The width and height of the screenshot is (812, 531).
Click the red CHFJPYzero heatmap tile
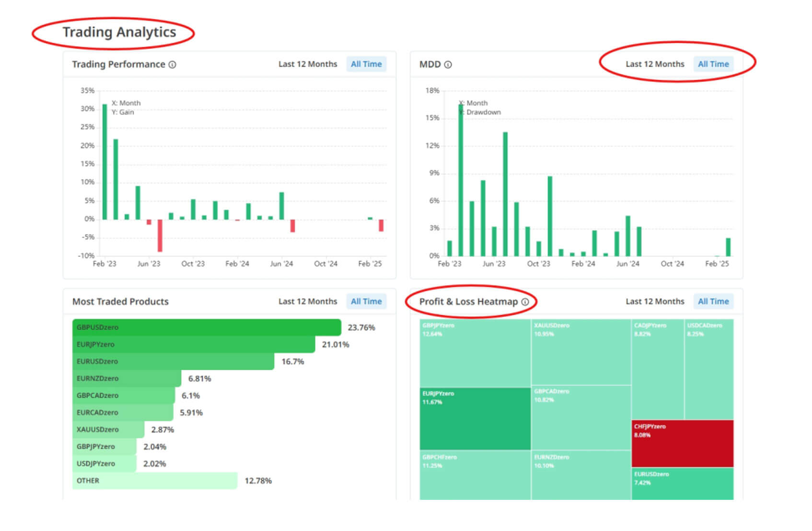(682, 443)
